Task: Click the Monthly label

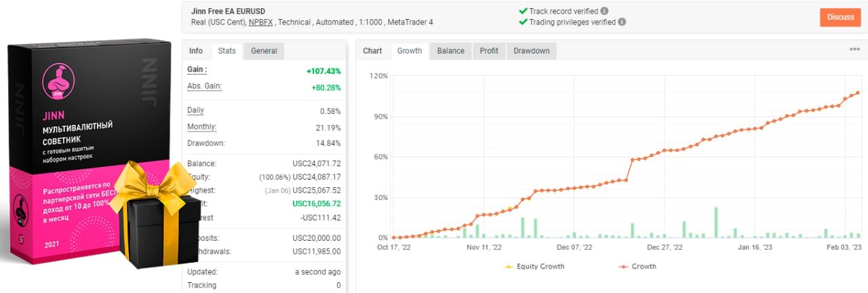Action: point(201,127)
